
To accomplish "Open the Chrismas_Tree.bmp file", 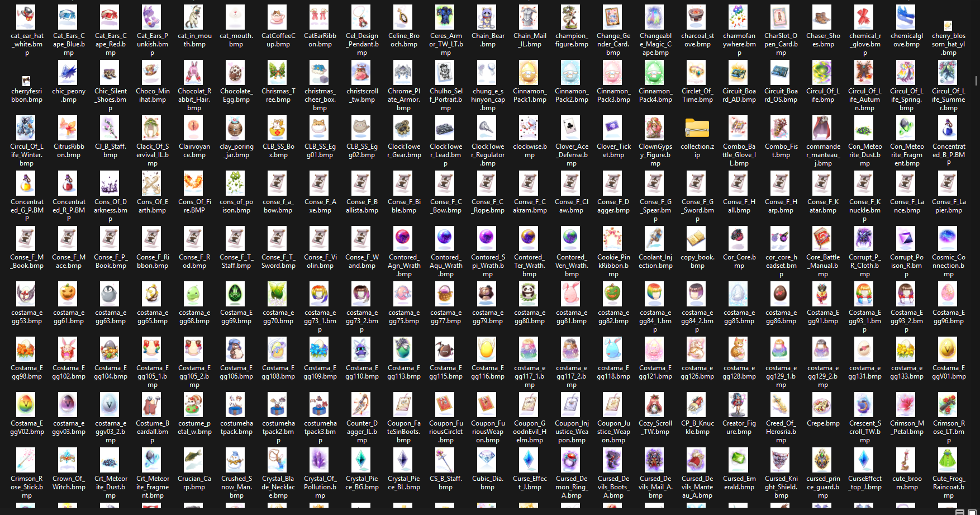I will [278, 73].
